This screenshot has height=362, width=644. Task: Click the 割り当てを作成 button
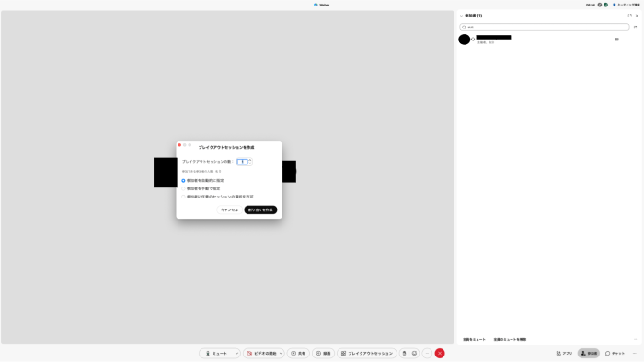[x=260, y=209]
